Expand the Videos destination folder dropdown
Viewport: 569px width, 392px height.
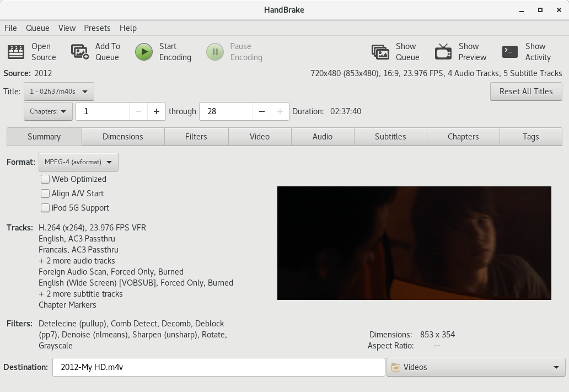[x=476, y=367]
